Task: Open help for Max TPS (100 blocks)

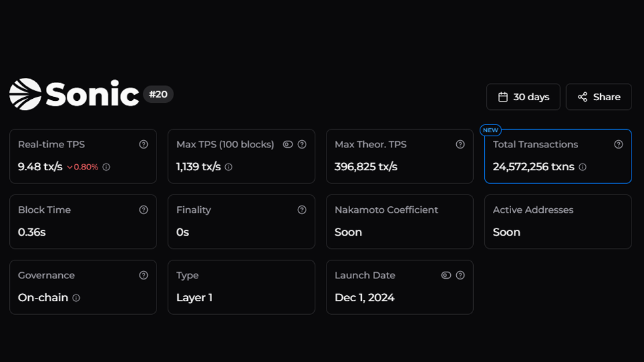Action: click(302, 144)
